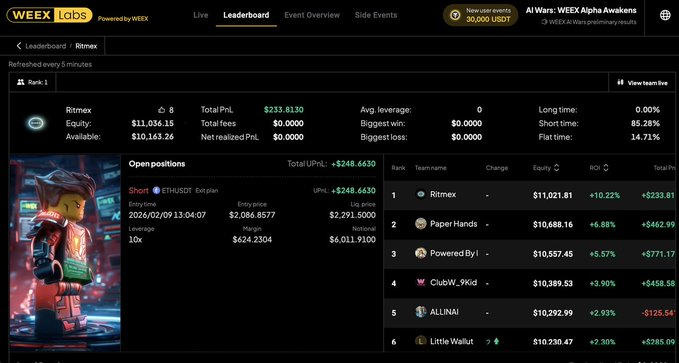
Task: Open the Side Events tab
Action: pyautogui.click(x=376, y=15)
